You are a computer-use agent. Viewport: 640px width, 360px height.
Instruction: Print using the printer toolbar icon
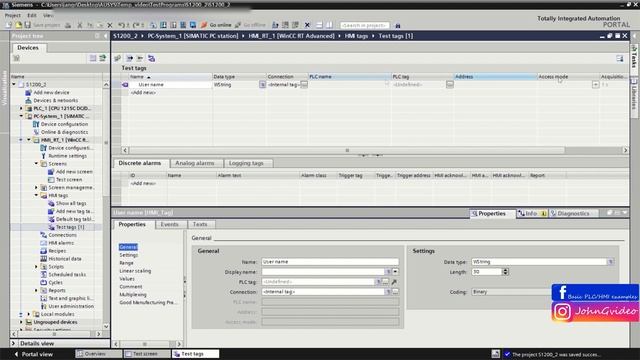click(x=68, y=25)
